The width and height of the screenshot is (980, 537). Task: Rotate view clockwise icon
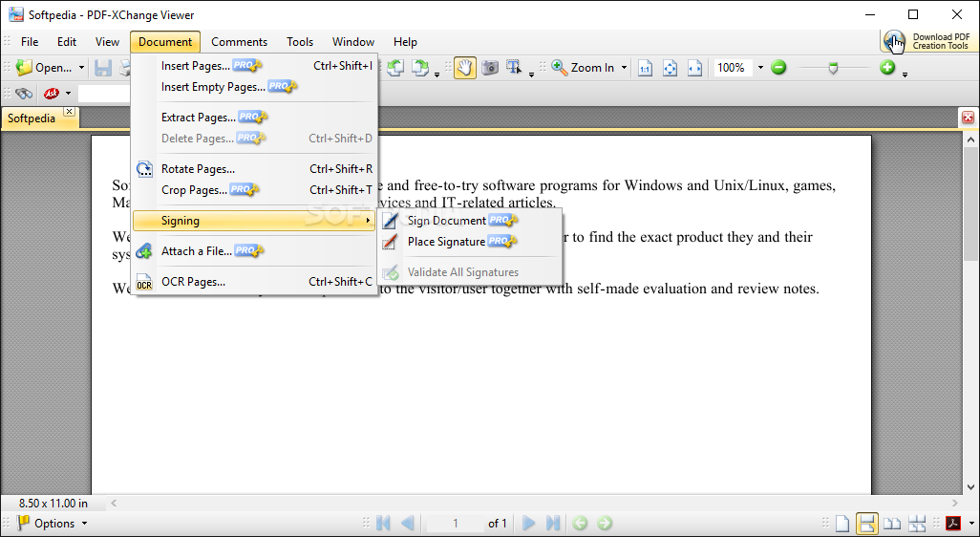(420, 68)
